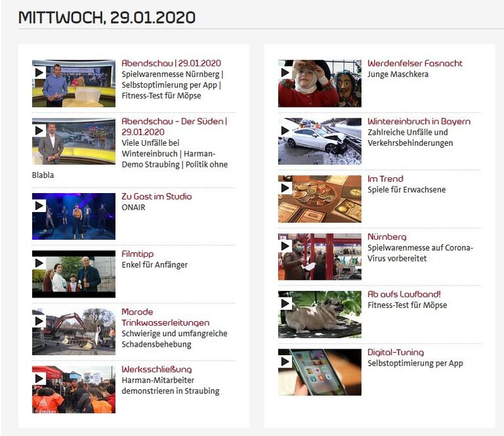Open the Digital-Tuning title link
The width and height of the screenshot is (504, 436).
click(x=396, y=353)
